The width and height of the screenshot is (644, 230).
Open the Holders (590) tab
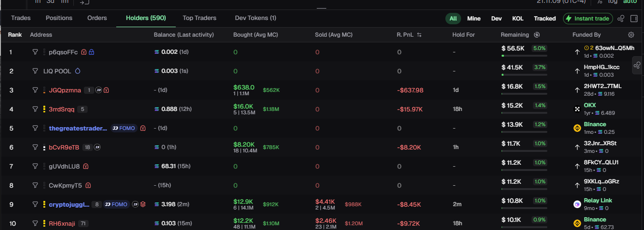146,18
